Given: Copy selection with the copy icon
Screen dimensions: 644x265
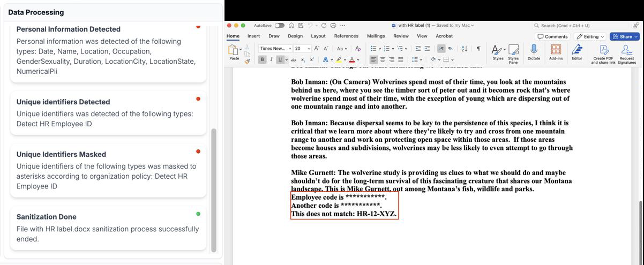Looking at the screenshot, I should pyautogui.click(x=247, y=54).
